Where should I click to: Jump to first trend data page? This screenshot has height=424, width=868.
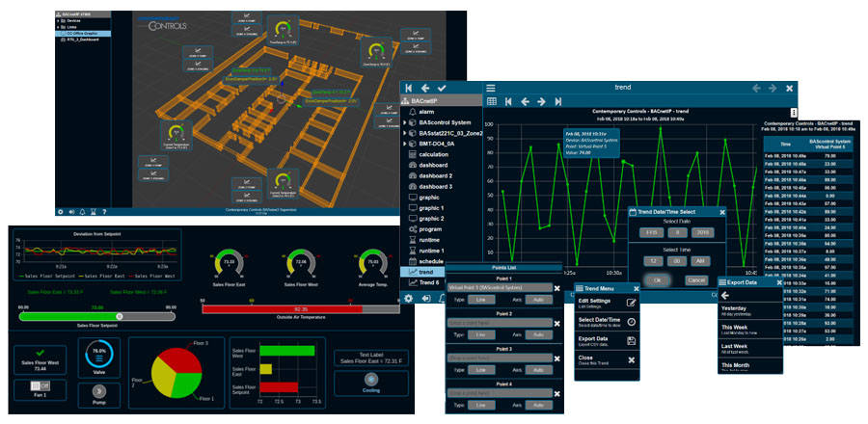(507, 101)
